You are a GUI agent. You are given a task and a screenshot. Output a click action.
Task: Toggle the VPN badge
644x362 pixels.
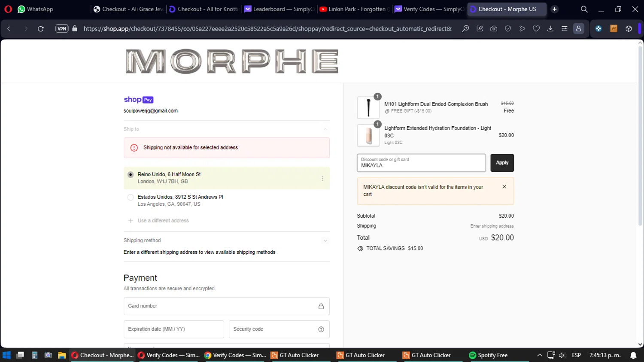coord(62,29)
